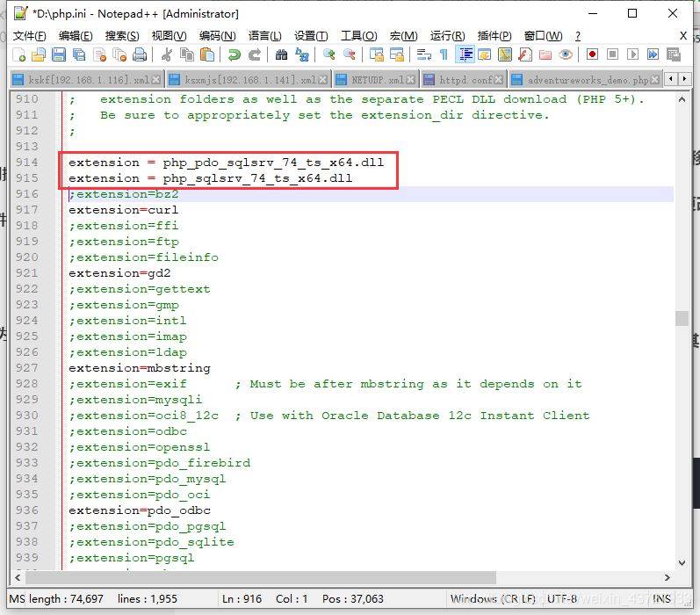Click the extension=curl line in editor
The height and width of the screenshot is (615, 700).
[124, 210]
